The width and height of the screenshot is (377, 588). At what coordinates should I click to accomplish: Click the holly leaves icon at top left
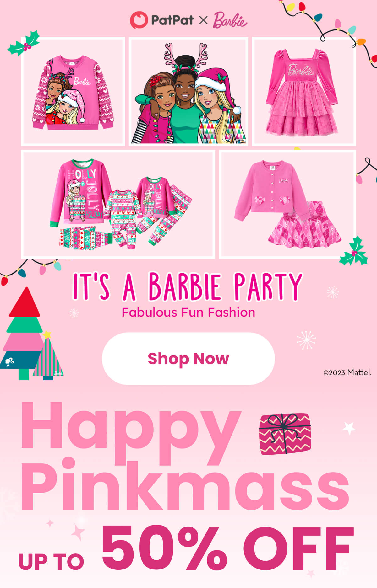click(24, 43)
